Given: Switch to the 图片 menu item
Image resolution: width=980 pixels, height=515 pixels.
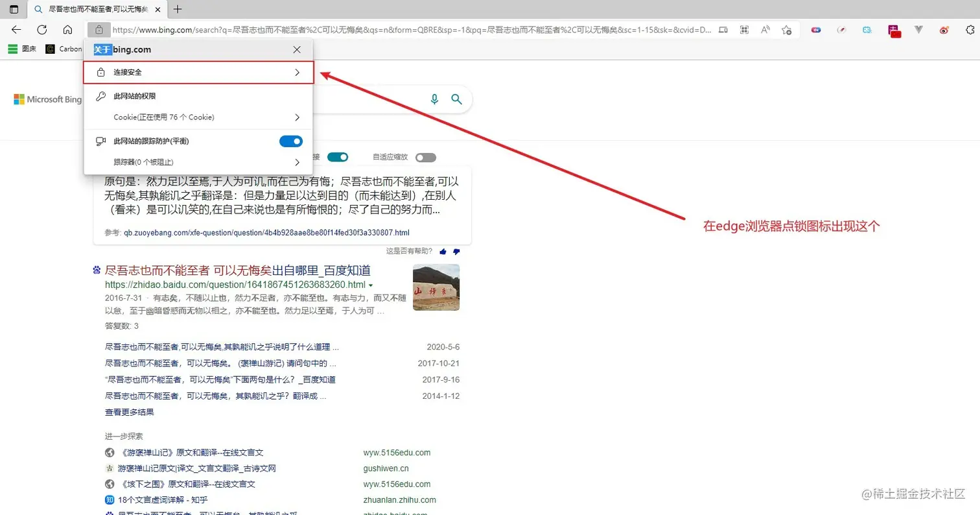Looking at the screenshot, I should point(23,48).
